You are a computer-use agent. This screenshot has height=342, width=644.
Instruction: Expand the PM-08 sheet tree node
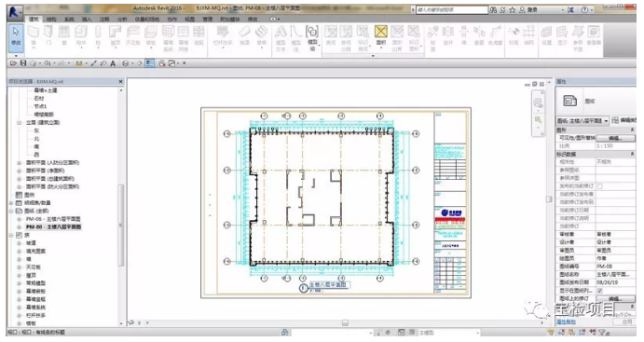click(x=19, y=226)
